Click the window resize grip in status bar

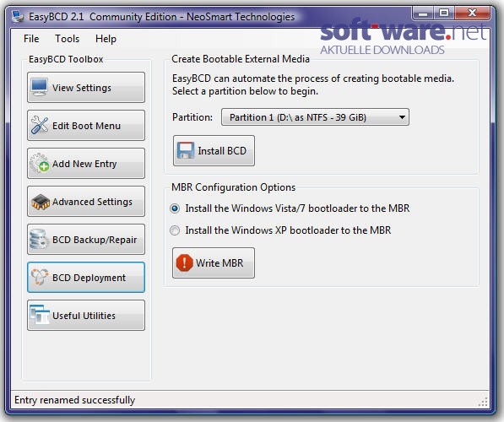click(483, 402)
